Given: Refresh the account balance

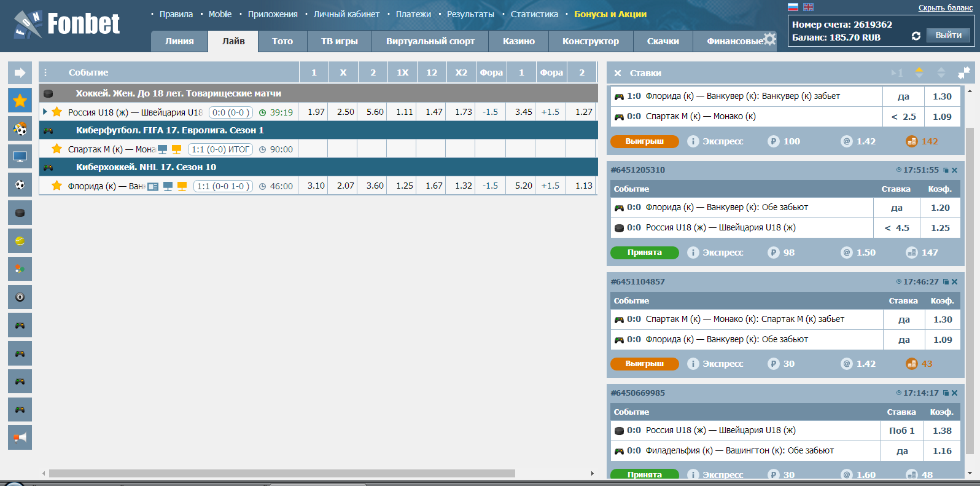Looking at the screenshot, I should pos(916,36).
